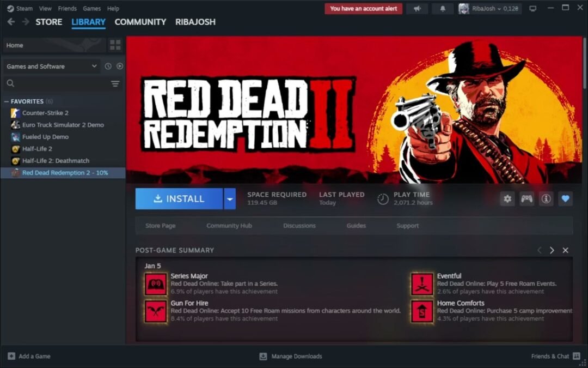588x368 pixels.
Task: Switch library to grid view layout
Action: pos(115,45)
